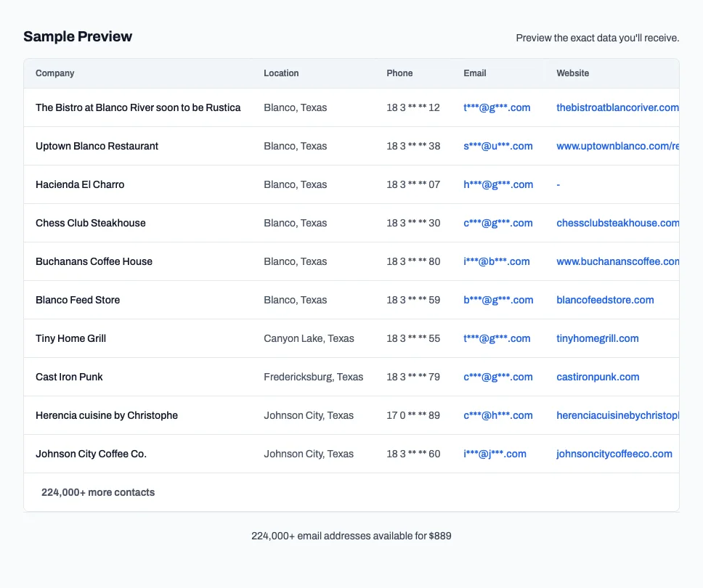Select the Buchanans Coffee House name
Screen dimensions: 703x588
[x=94, y=262]
